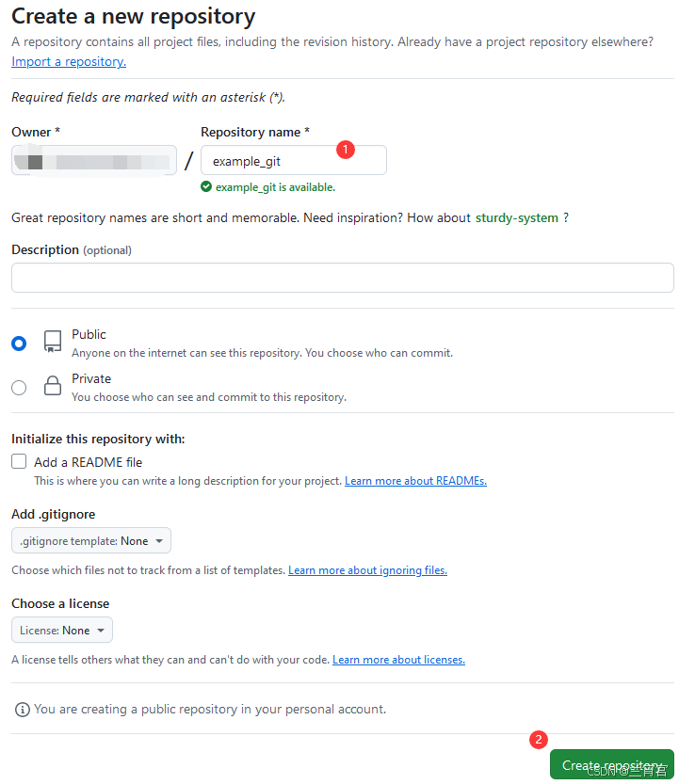Use the suggested name sturdy-system
This screenshot has height=784, width=679.
click(517, 218)
